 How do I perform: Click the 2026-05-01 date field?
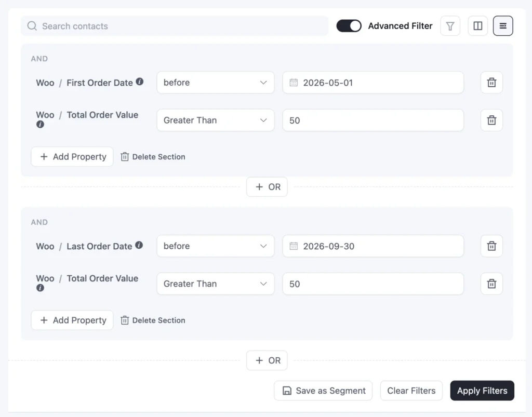coord(373,83)
